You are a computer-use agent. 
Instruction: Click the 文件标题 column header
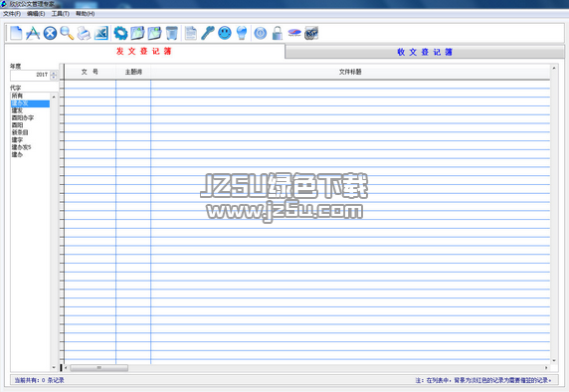(350, 72)
